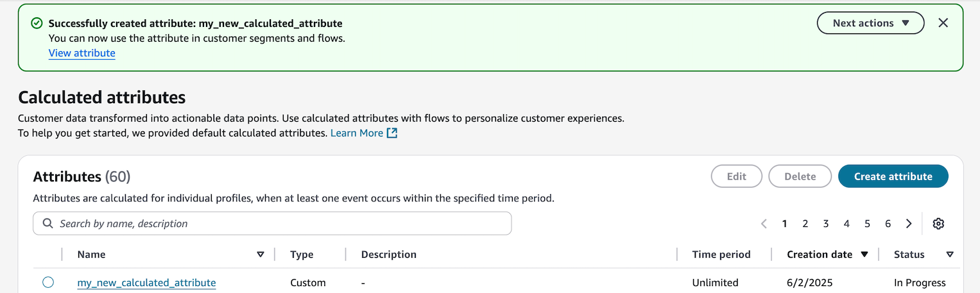The image size is (980, 293).
Task: Open table preferences gear icon
Action: coord(938,224)
